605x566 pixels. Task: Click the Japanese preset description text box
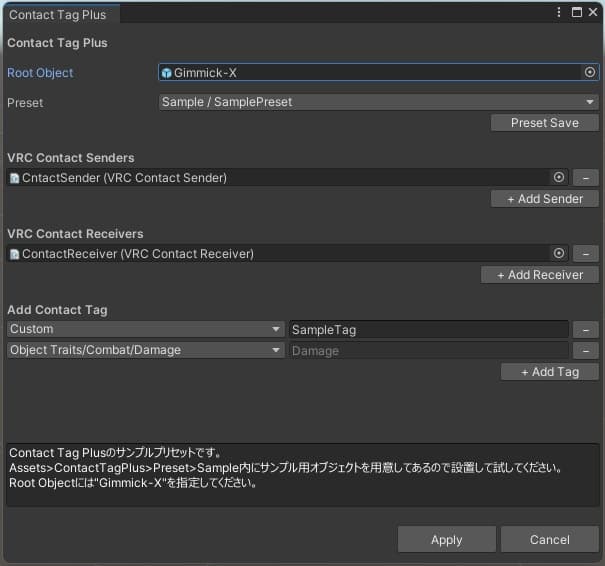point(303,475)
